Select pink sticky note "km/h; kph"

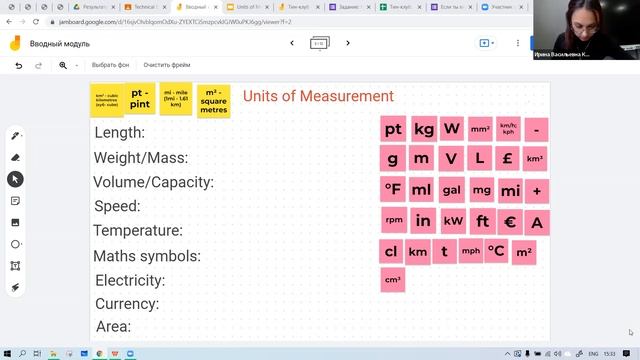tap(508, 129)
